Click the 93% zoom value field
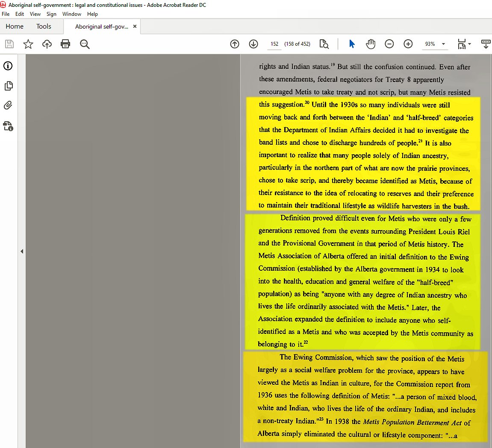Image resolution: width=492 pixels, height=448 pixels. (x=430, y=44)
